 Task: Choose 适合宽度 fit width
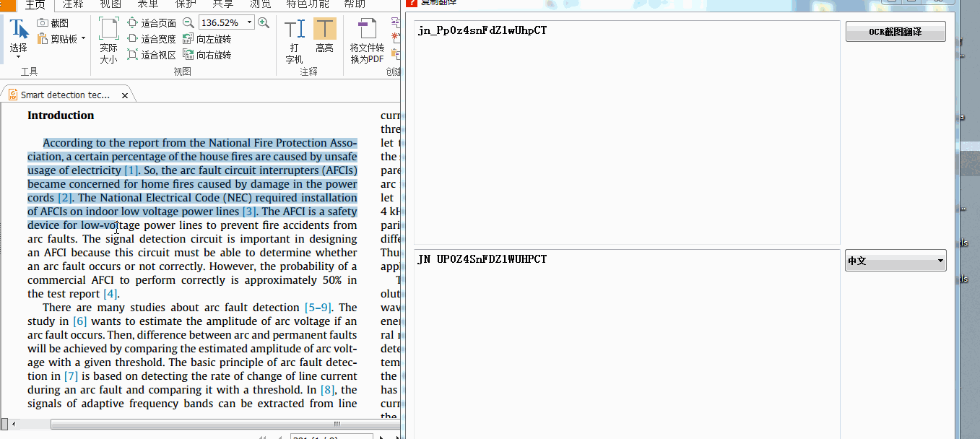[x=152, y=39]
